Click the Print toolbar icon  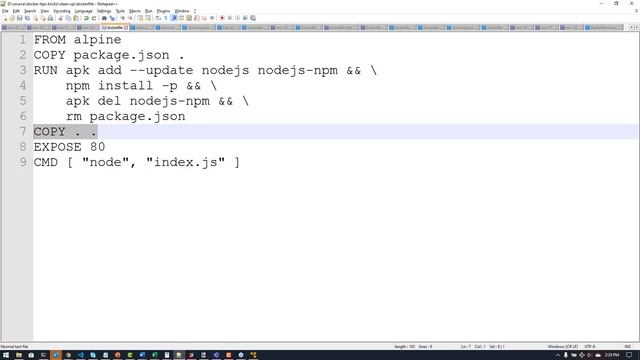pyautogui.click(x=50, y=18)
